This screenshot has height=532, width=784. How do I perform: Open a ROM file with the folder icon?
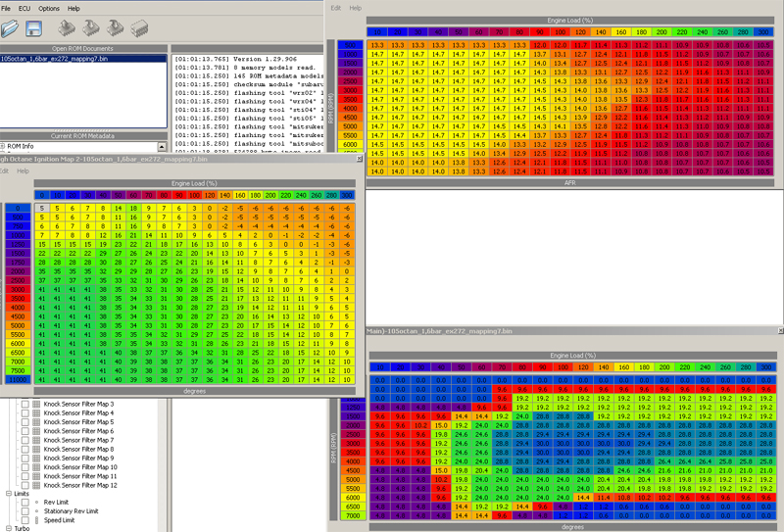click(x=10, y=28)
